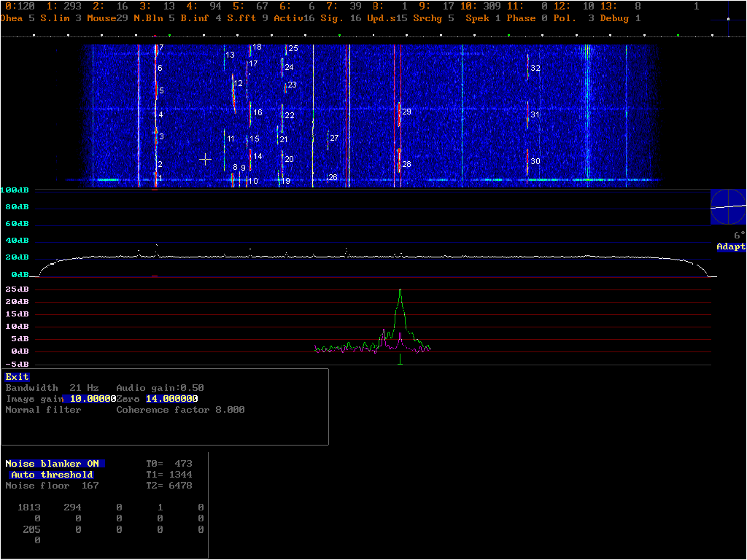Click the "205" counter value
Image resolution: width=747 pixels, height=560 pixels.
point(32,529)
